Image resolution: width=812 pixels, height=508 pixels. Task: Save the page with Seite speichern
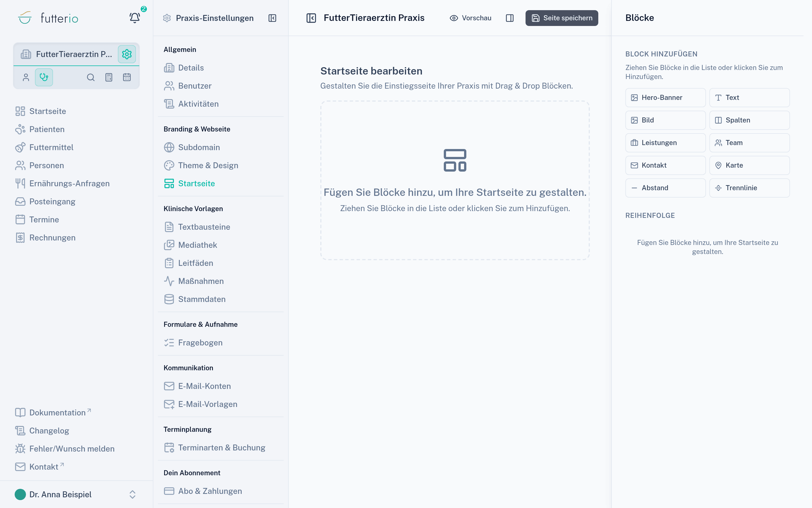(x=562, y=18)
